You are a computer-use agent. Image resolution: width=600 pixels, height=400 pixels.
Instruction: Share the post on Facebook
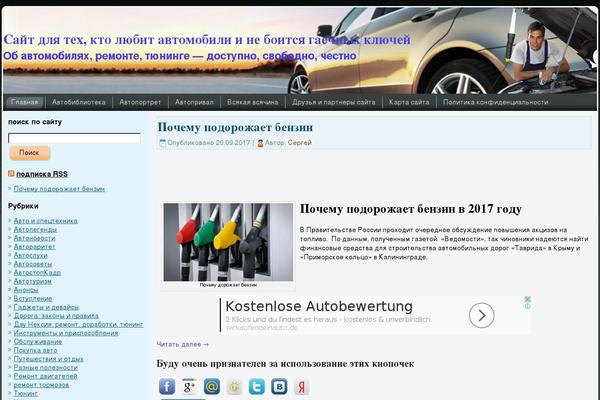[x=167, y=387]
